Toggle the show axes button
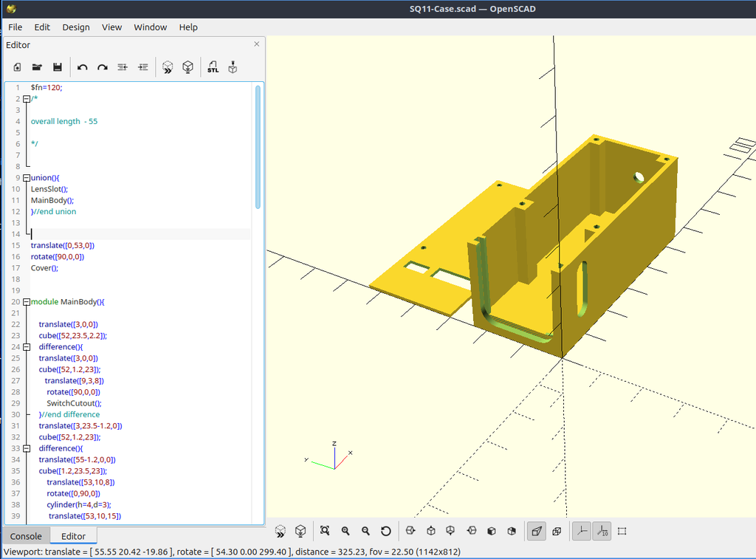The height and width of the screenshot is (559, 756). point(582,531)
